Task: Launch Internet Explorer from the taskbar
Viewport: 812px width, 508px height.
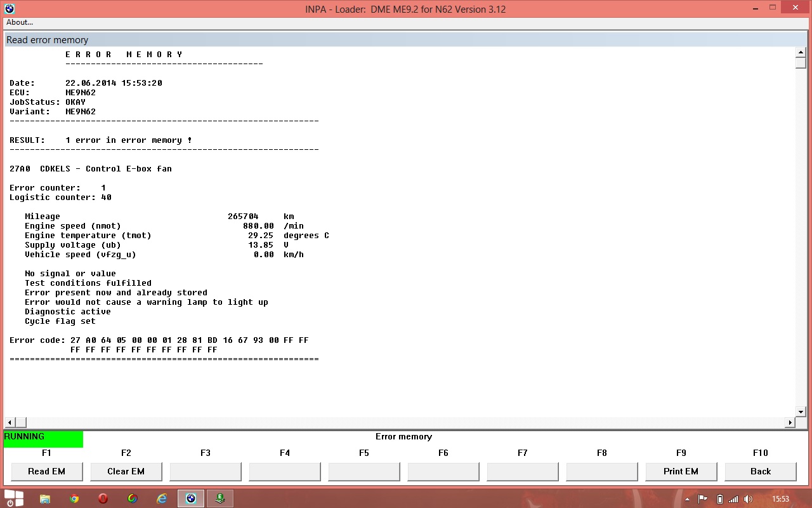Action: pyautogui.click(x=162, y=498)
